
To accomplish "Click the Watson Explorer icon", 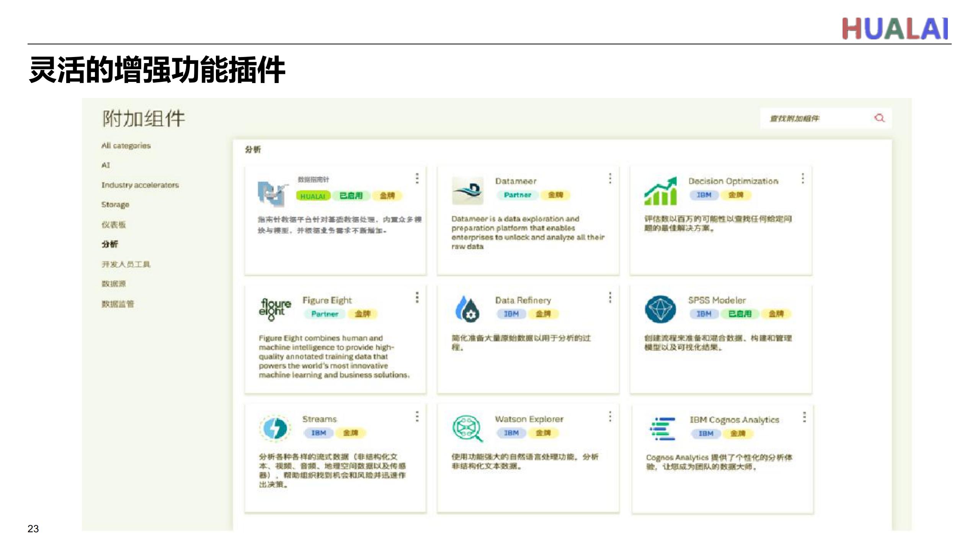I will pyautogui.click(x=467, y=428).
